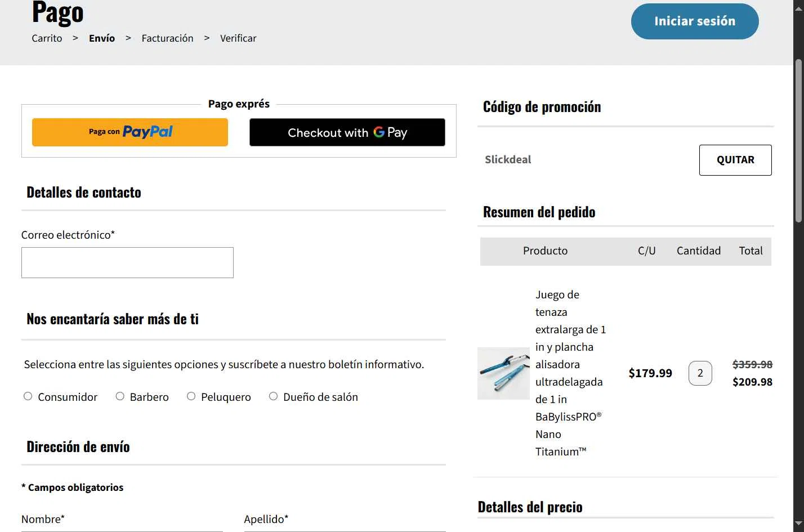
Task: Click the Pago page title
Action: 58,12
